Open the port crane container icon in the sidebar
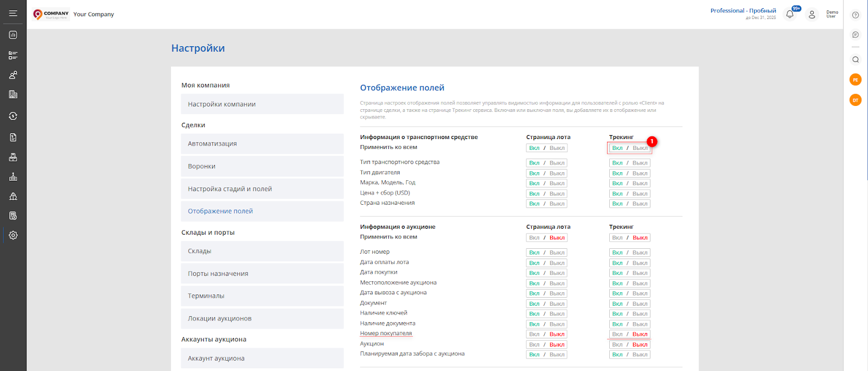 pos(13,177)
